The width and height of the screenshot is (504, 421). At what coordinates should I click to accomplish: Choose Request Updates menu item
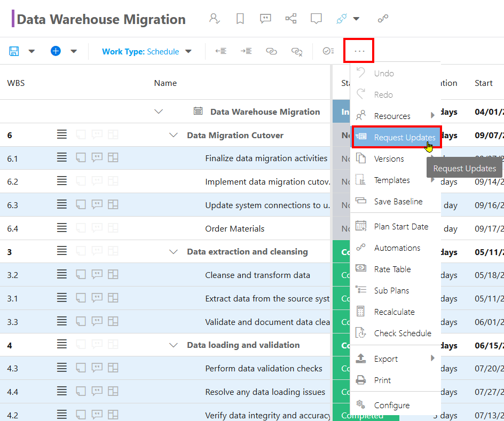[396, 138]
